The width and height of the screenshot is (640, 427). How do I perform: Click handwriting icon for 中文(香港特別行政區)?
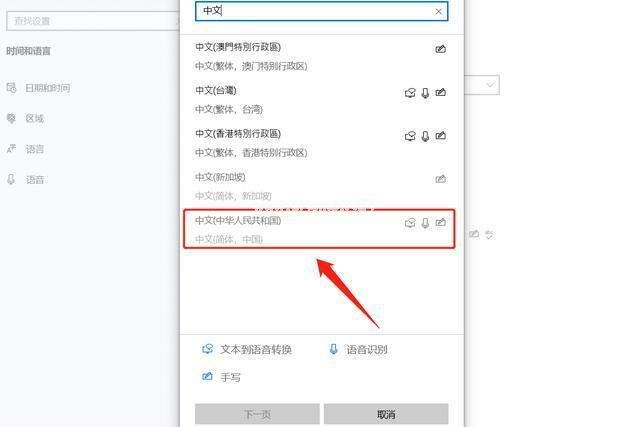(440, 136)
